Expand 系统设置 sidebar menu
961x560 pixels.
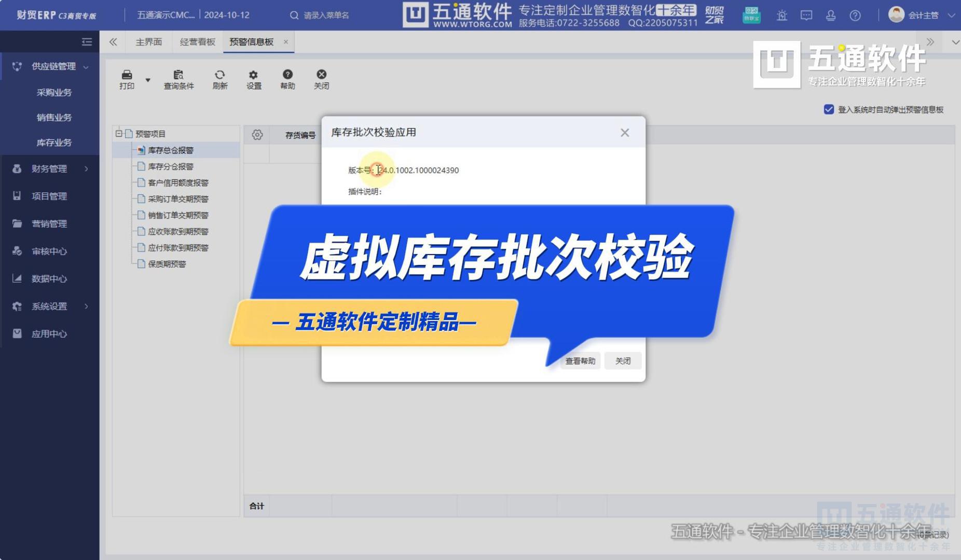point(50,306)
